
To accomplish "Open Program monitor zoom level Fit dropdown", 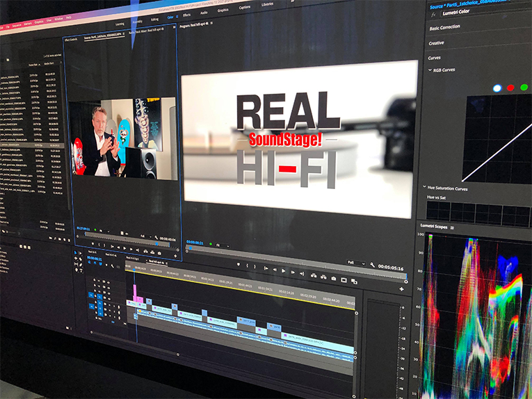I will click(223, 245).
